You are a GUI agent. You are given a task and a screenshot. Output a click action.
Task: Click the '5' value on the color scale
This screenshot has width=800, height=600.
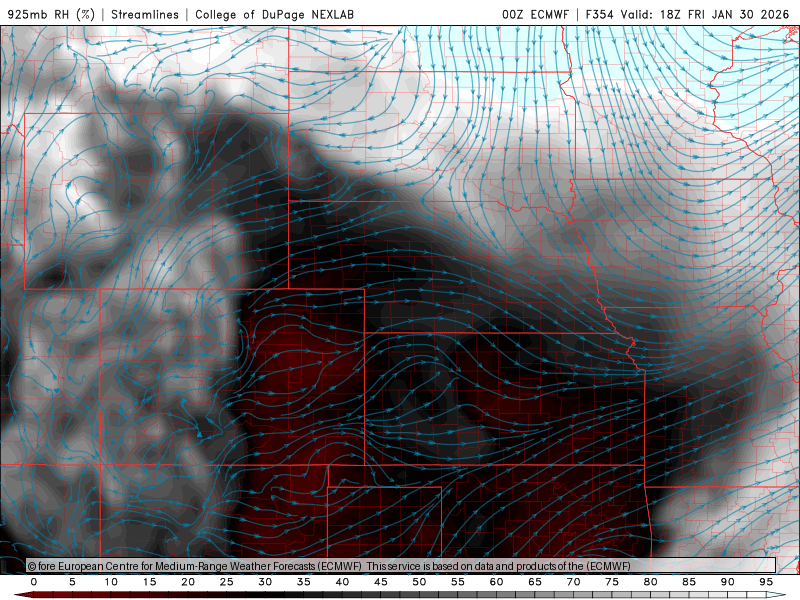coord(72,582)
